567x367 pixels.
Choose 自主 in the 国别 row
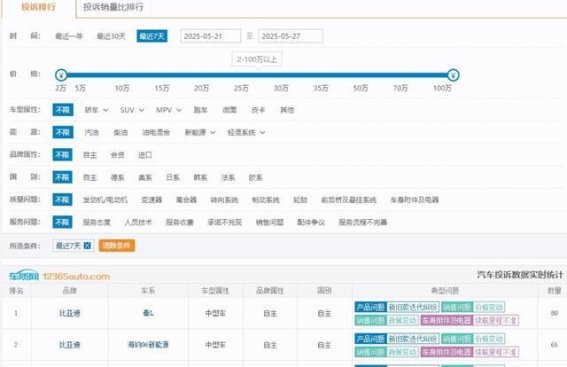click(x=90, y=177)
